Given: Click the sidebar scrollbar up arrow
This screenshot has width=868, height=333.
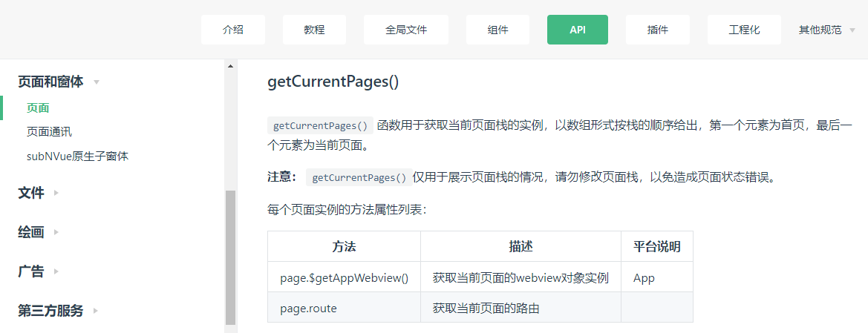Looking at the screenshot, I should [x=230, y=67].
